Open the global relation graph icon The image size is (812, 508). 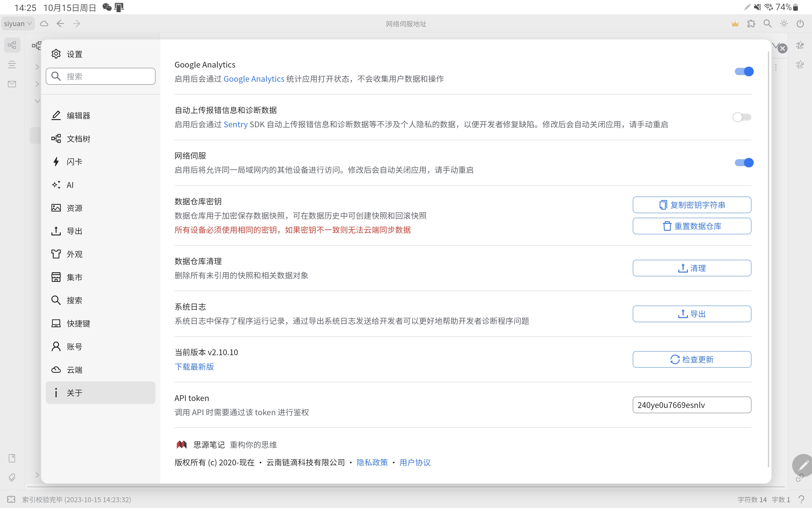pos(800,64)
